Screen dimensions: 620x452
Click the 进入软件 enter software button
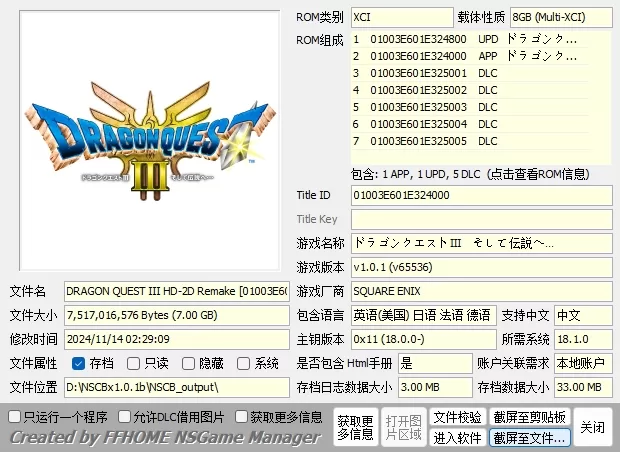[x=457, y=437]
